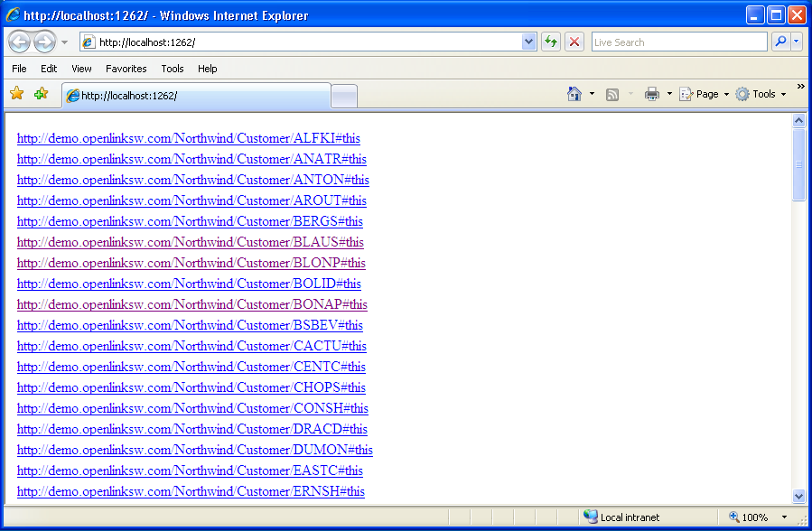Go to Home page icon
The image size is (812, 531).
coord(574,94)
